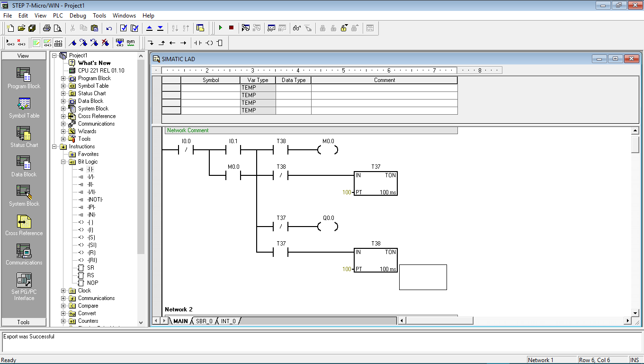644x364 pixels.
Task: Click the RUN (green play) toolbar icon
Action: [x=220, y=28]
